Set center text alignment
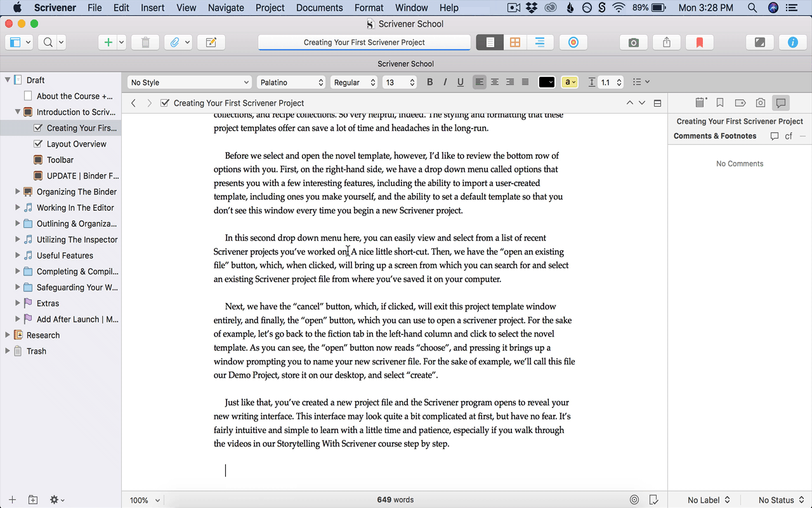This screenshot has height=508, width=812. [x=495, y=83]
